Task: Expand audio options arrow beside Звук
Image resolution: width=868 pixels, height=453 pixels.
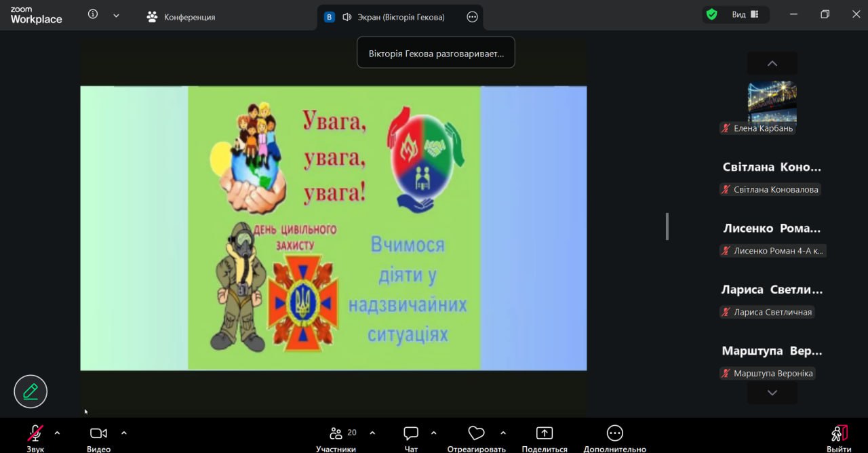Action: click(57, 433)
